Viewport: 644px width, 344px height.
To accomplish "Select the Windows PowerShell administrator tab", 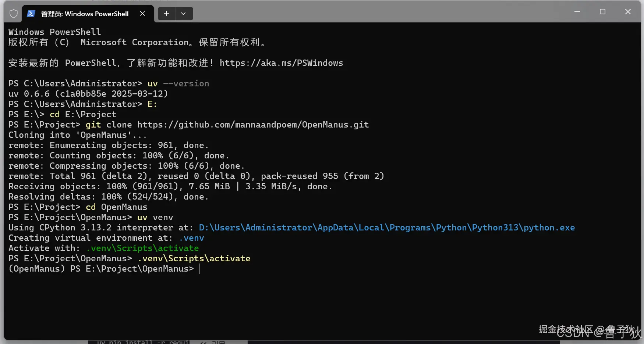I will (x=88, y=14).
